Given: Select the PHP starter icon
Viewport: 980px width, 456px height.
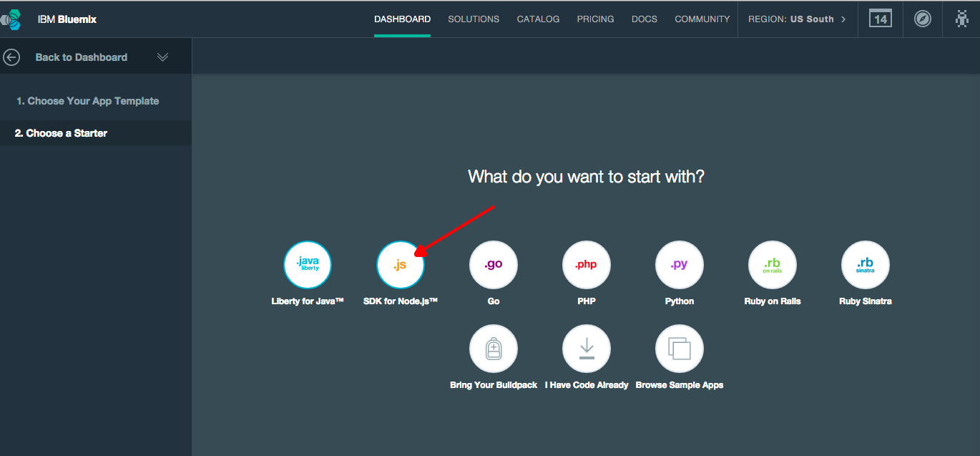Looking at the screenshot, I should [587, 265].
